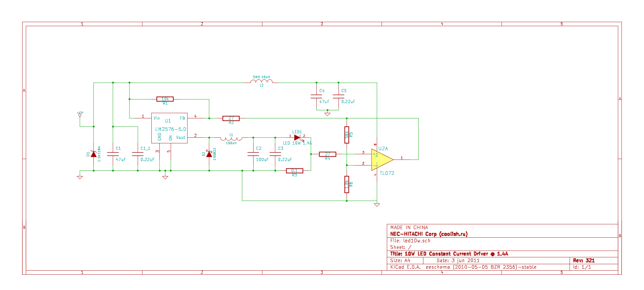Select the LED1 diode symbol
The height and width of the screenshot is (290, 644).
pos(297,137)
